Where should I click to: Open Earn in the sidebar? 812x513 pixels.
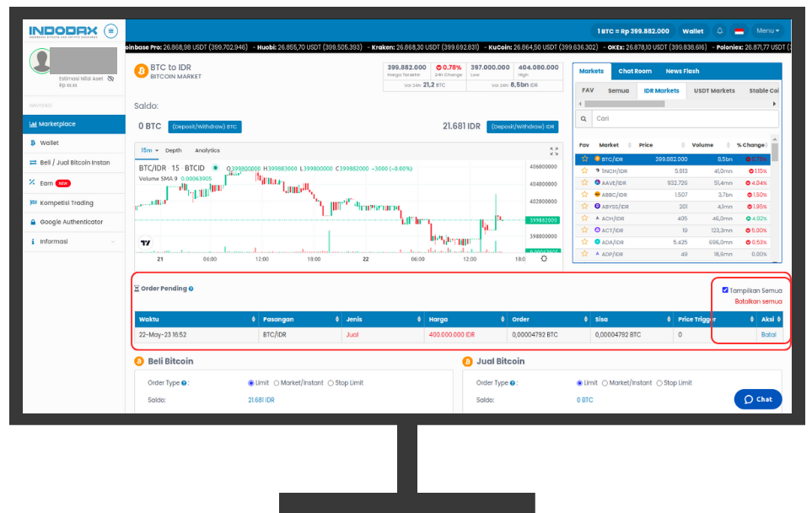coord(73,183)
